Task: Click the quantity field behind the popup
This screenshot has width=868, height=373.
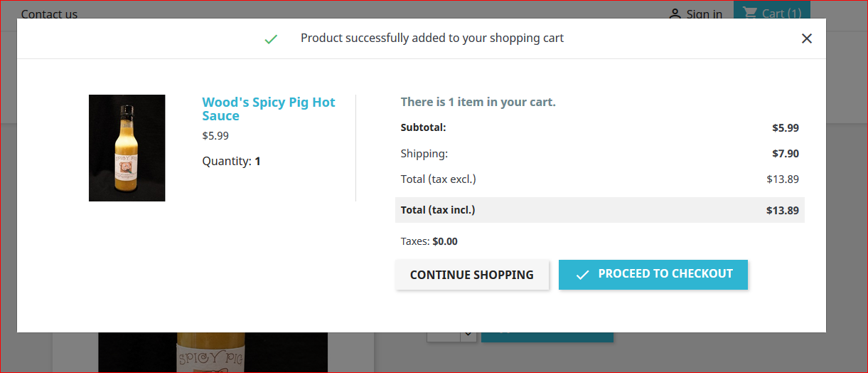Action: (443, 335)
